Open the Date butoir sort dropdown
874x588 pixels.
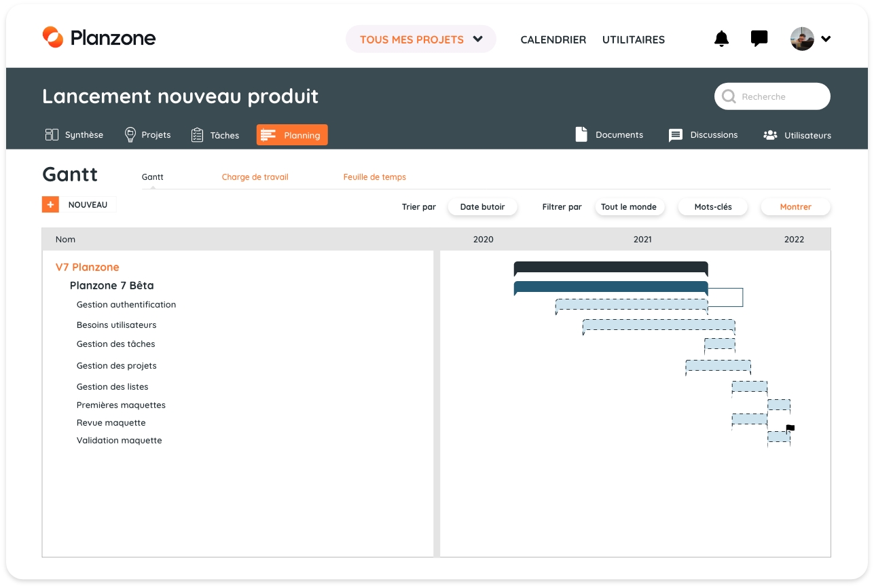point(482,207)
